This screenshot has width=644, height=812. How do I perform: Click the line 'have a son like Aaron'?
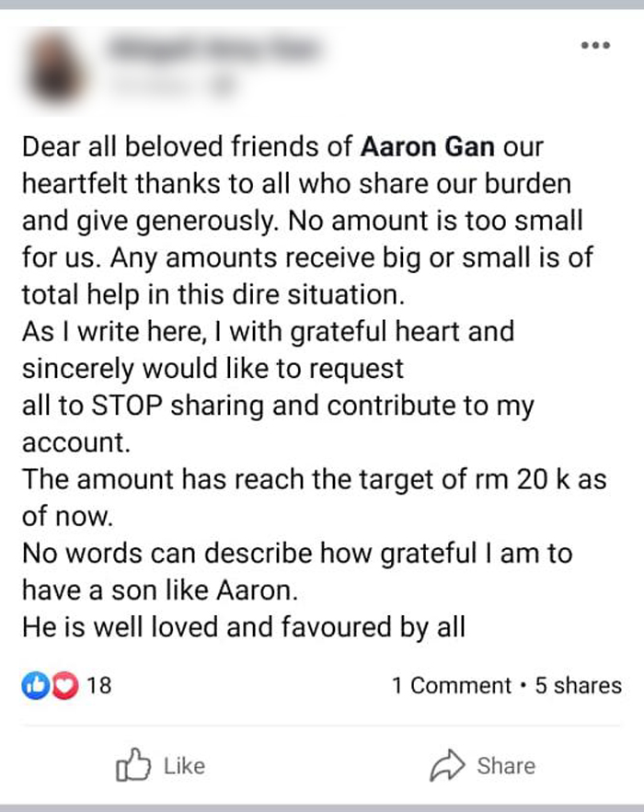click(160, 589)
